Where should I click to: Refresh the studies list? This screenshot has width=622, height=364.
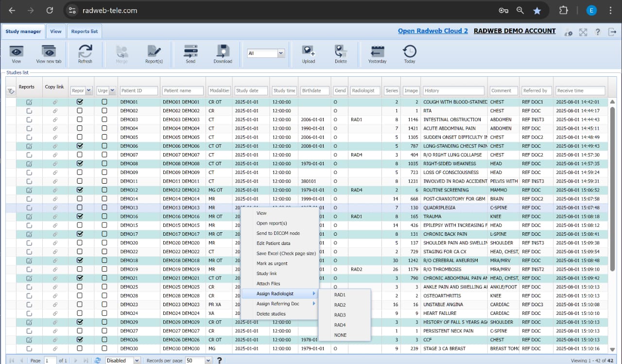coord(85,51)
